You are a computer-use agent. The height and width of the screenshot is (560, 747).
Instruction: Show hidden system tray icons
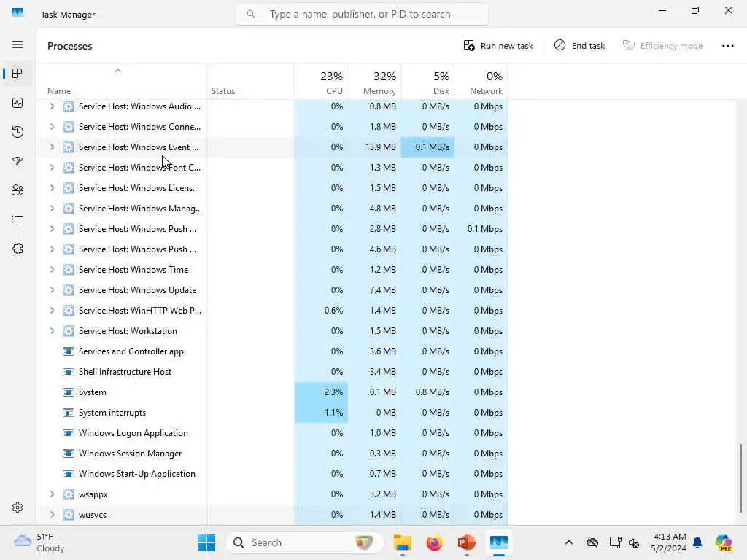pyautogui.click(x=569, y=542)
